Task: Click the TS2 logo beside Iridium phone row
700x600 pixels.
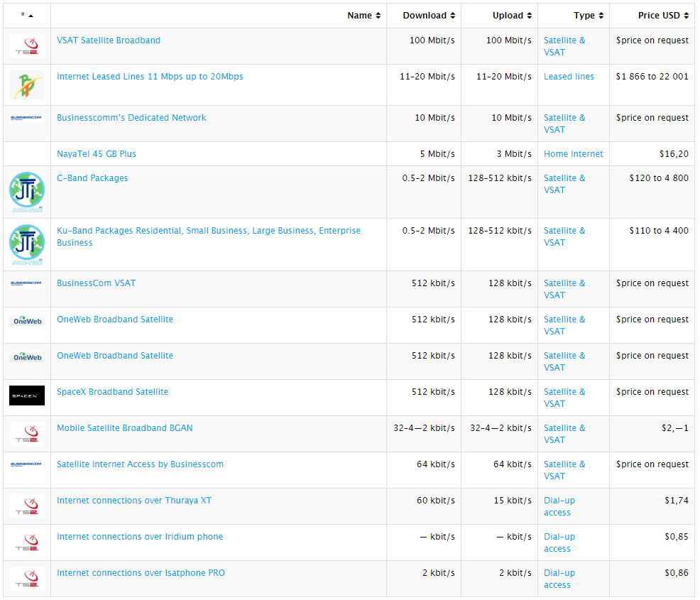Action: coord(27,542)
